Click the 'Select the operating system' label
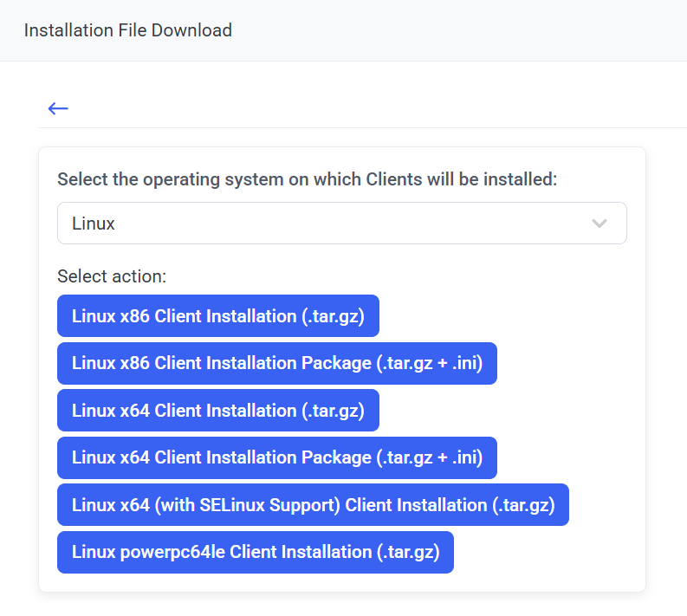Image resolution: width=687 pixels, height=616 pixels. tap(307, 179)
